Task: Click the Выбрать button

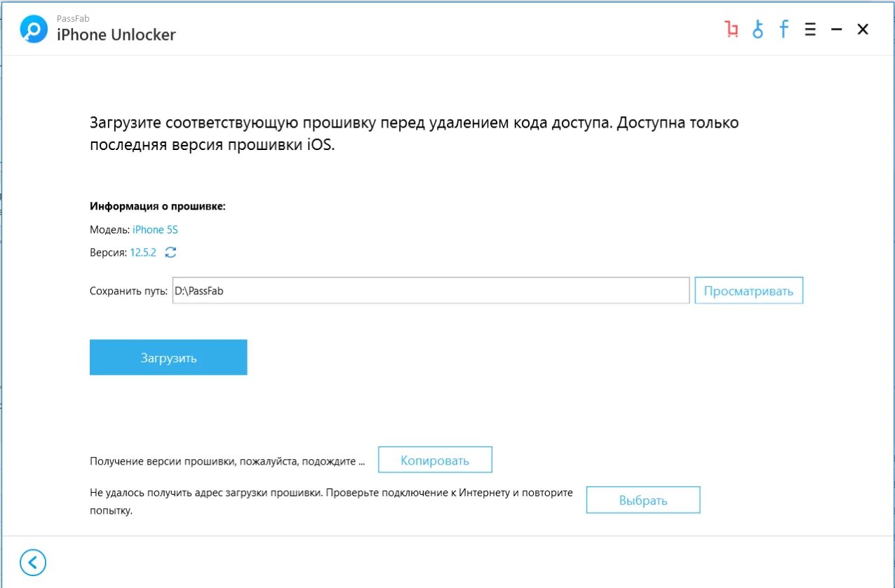Action: pos(643,500)
